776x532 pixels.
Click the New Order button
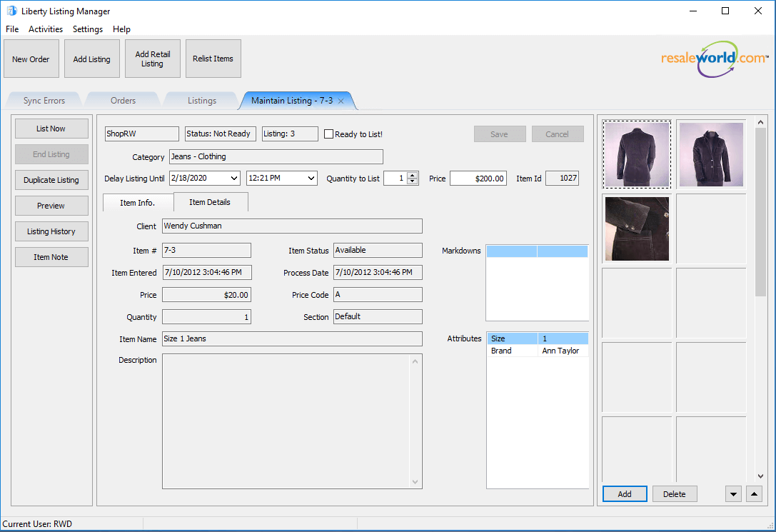[x=31, y=59]
